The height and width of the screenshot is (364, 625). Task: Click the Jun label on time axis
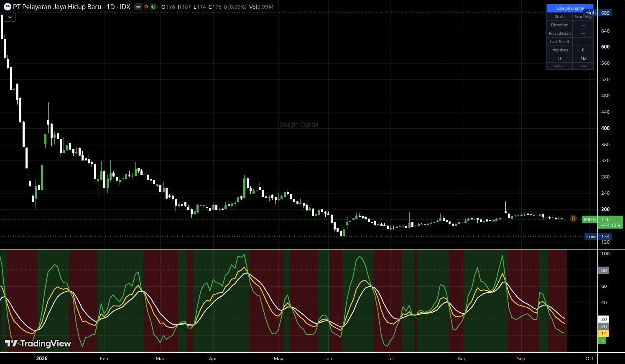[328, 359]
